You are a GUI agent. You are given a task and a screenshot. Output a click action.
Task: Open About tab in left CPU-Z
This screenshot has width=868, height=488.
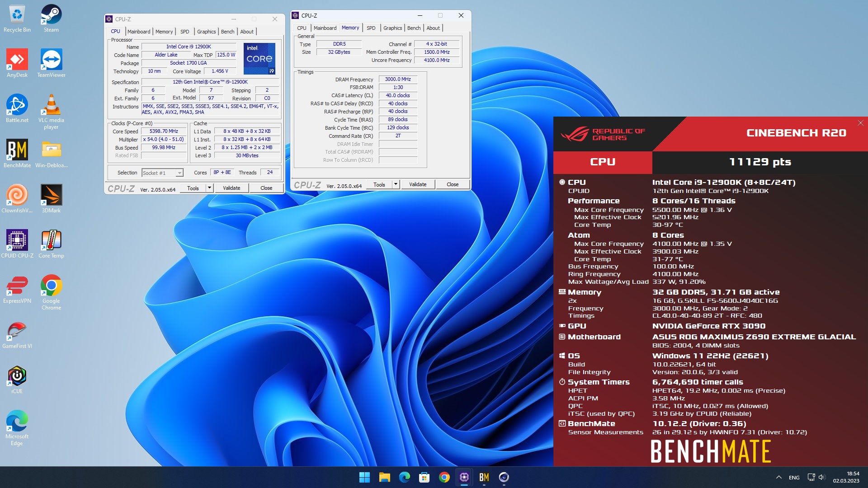click(x=247, y=32)
